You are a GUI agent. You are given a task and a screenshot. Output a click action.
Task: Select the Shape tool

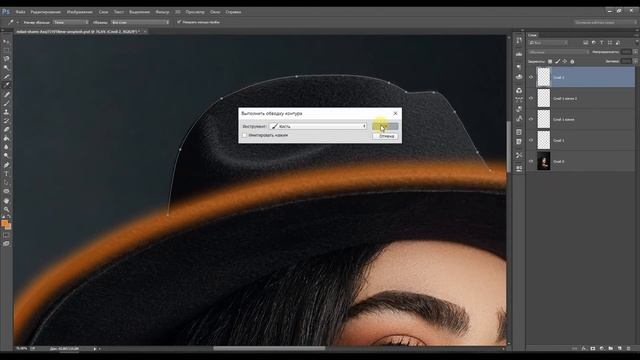(x=6, y=191)
